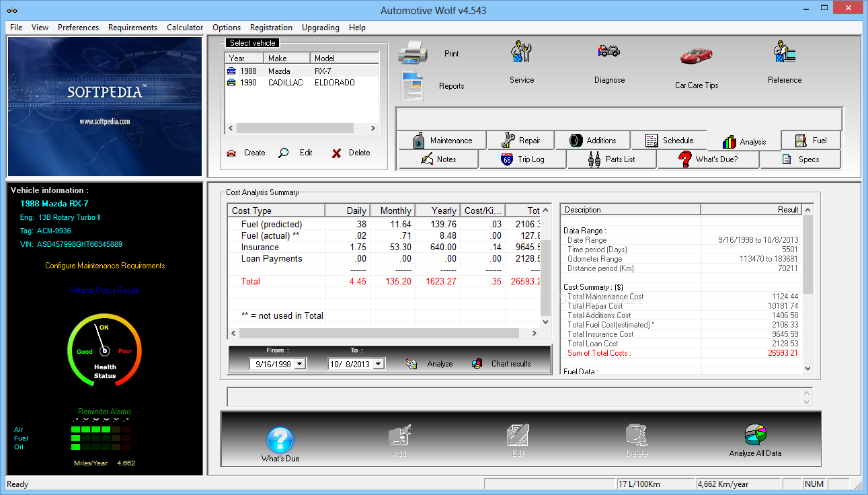Open the Reference icon

tap(784, 52)
